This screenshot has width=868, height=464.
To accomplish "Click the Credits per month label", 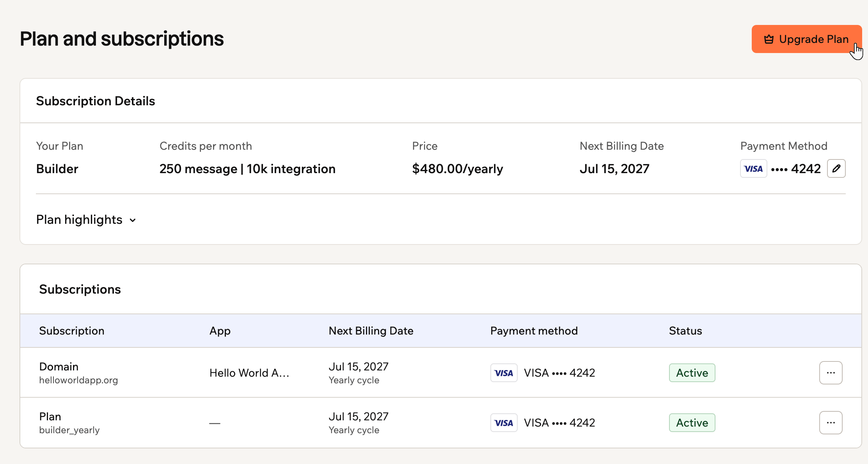I will 206,146.
